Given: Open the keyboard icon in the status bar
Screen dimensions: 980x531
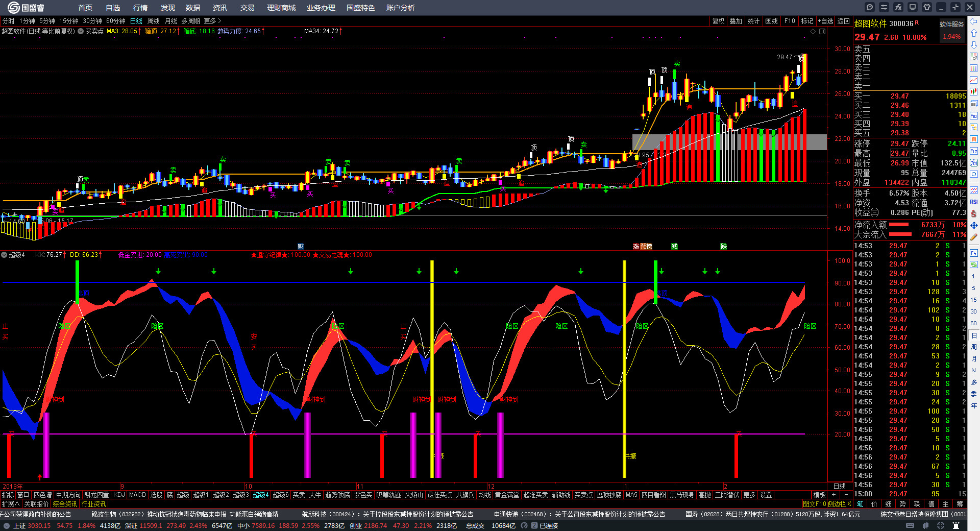Looking at the screenshot, I should point(910,525).
